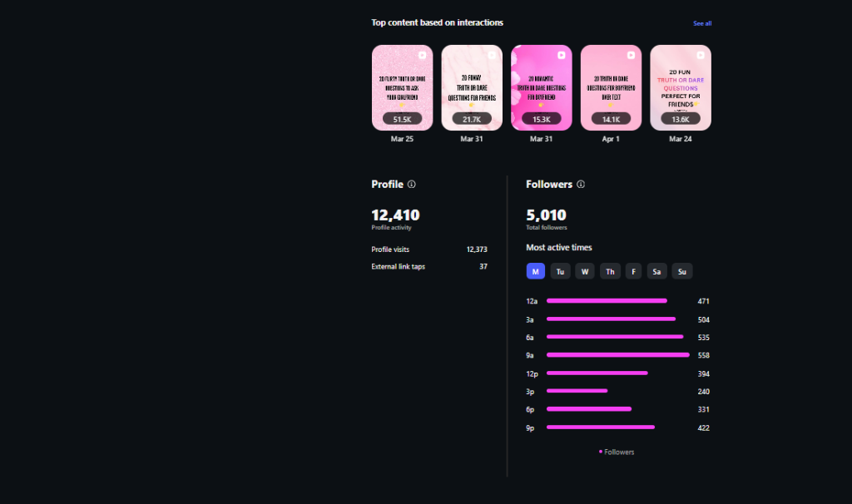Click the 14.1K interaction count badge
Screen dimensions: 852x504
[611, 119]
